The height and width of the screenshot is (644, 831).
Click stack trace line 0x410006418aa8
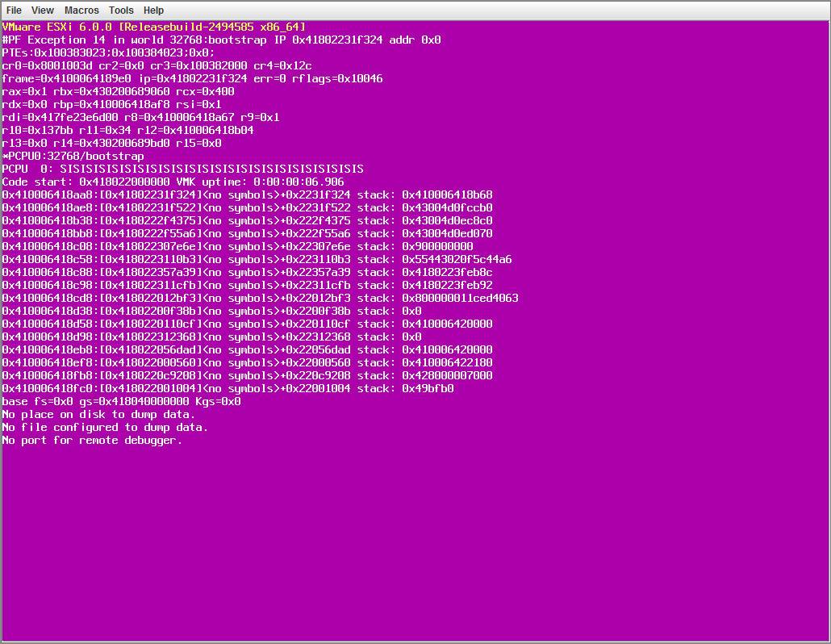248,195
